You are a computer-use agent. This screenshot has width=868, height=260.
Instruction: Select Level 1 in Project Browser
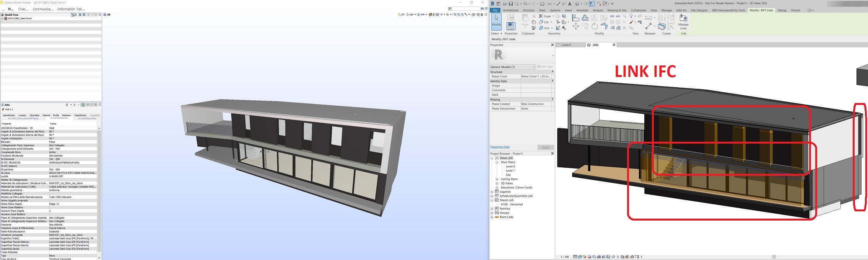click(x=510, y=171)
